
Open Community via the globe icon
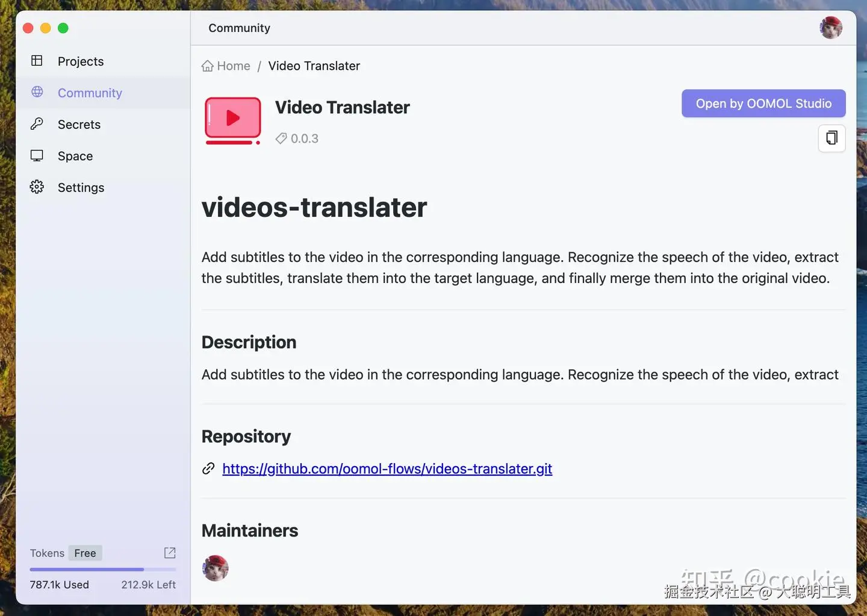pyautogui.click(x=37, y=93)
